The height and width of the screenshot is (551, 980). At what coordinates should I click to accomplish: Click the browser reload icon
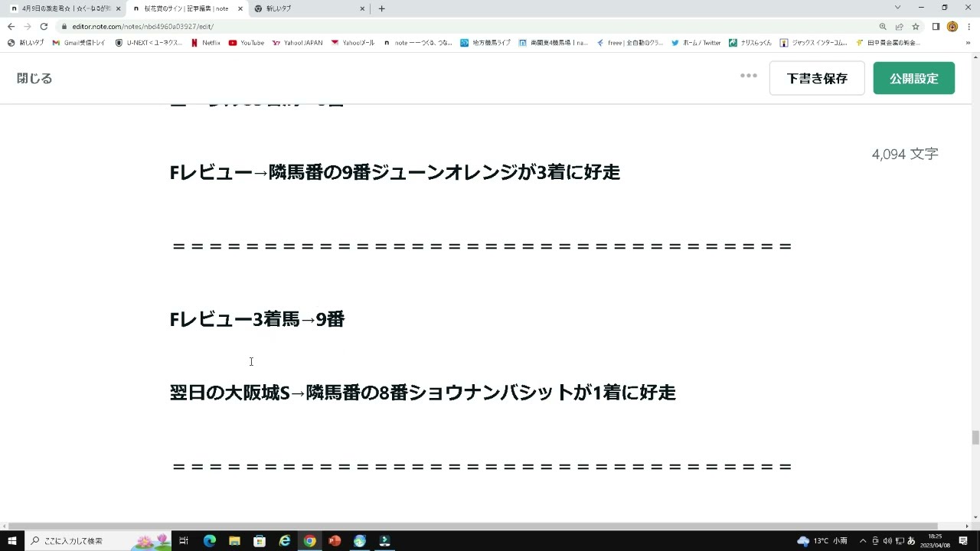click(x=44, y=26)
